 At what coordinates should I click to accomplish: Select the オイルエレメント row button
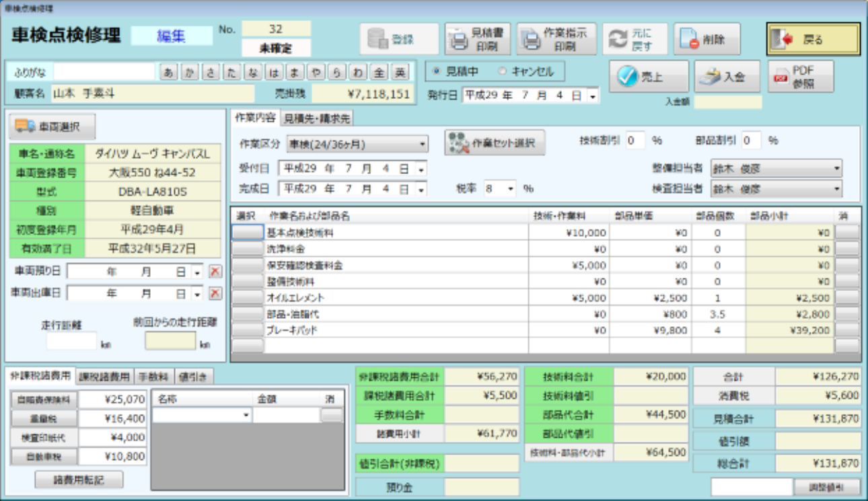(248, 297)
